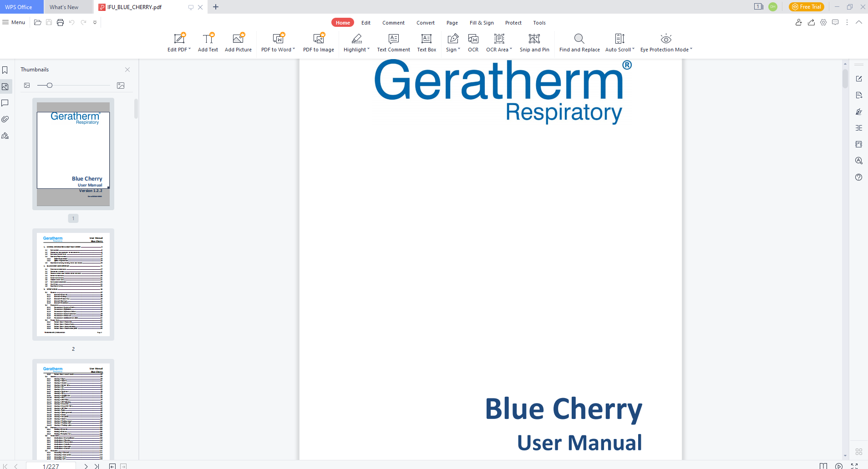Open the Edit PDF tool
The height and width of the screenshot is (469, 868).
(179, 43)
